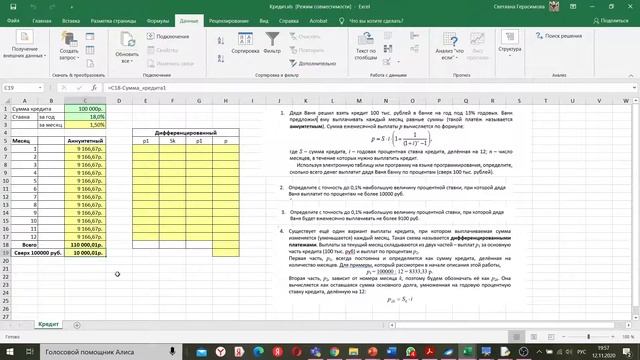Open Yandex Browser from the taskbar
The height and width of the screenshot is (360, 640).
point(221,351)
